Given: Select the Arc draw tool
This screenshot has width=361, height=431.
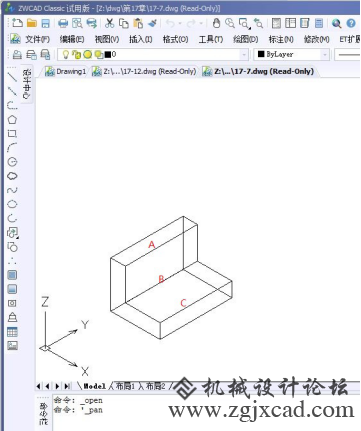Looking at the screenshot, I should (12, 147).
